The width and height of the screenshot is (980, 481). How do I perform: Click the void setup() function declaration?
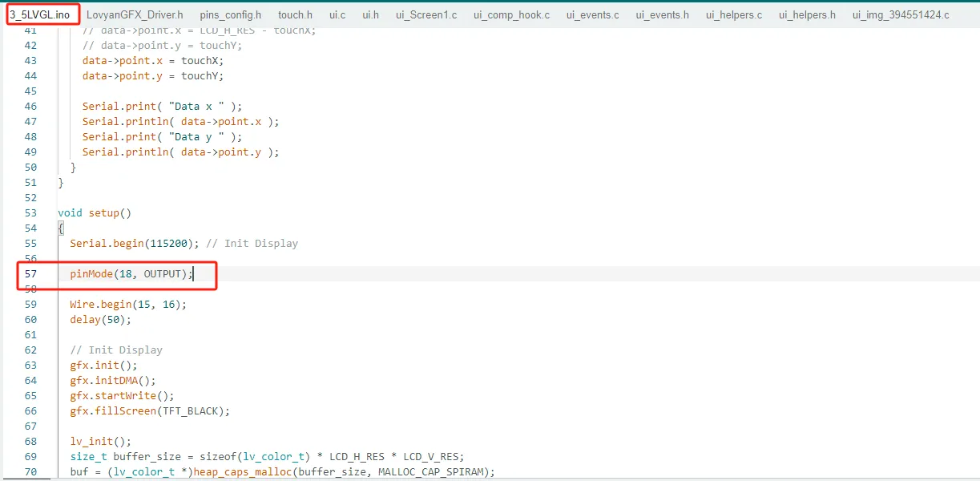point(95,213)
